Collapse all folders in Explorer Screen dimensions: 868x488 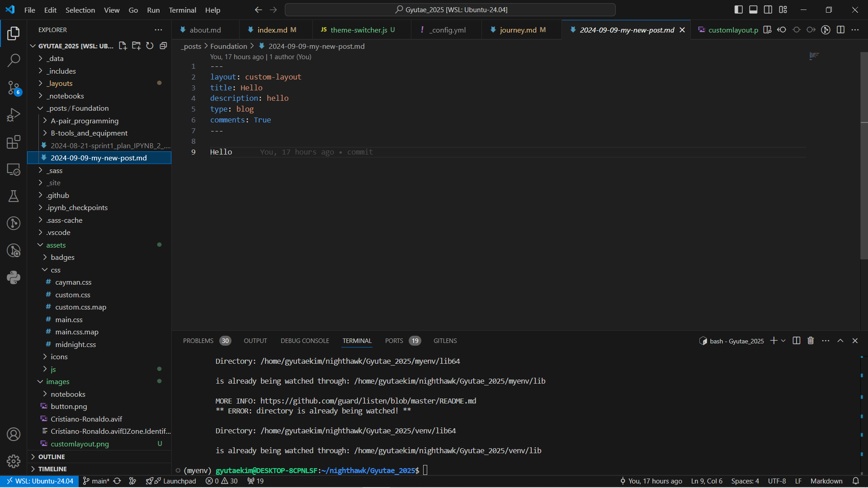pyautogui.click(x=163, y=46)
